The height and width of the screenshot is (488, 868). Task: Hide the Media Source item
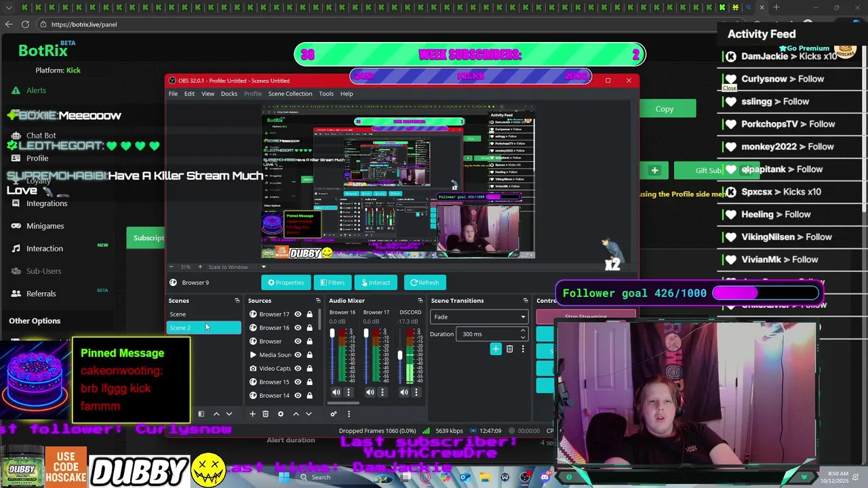click(298, 355)
